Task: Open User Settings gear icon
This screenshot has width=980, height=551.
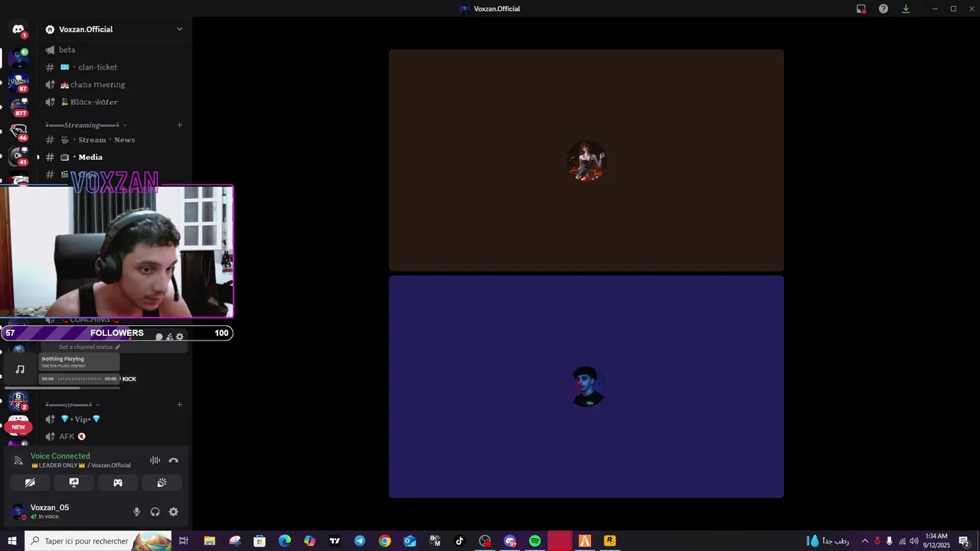Action: pos(174,512)
